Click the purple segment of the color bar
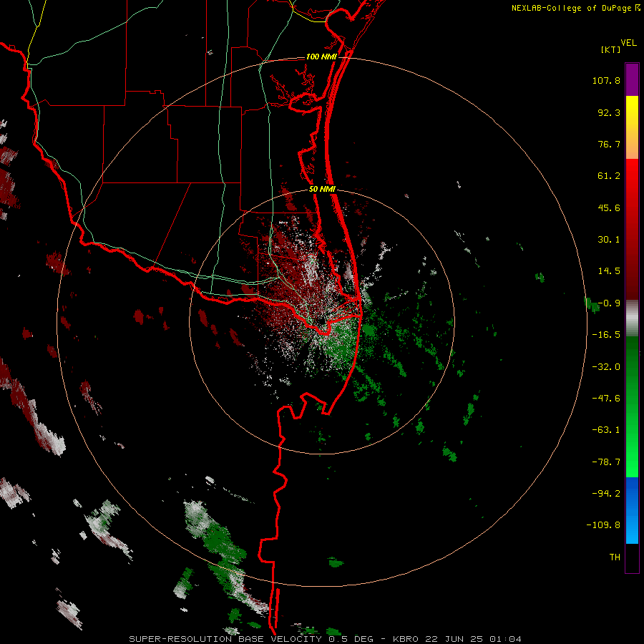The height and width of the screenshot is (644, 644). (x=632, y=79)
